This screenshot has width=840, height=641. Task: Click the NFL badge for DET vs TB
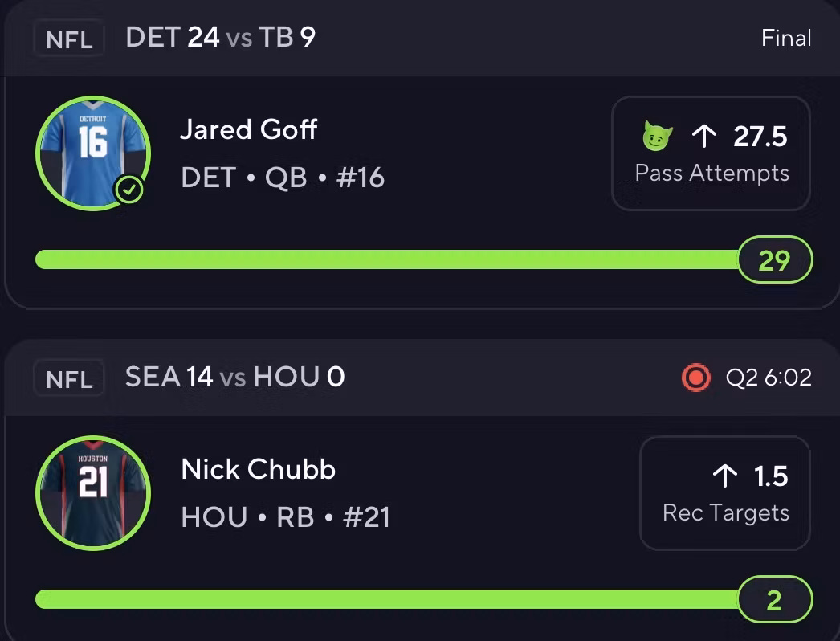tap(69, 39)
